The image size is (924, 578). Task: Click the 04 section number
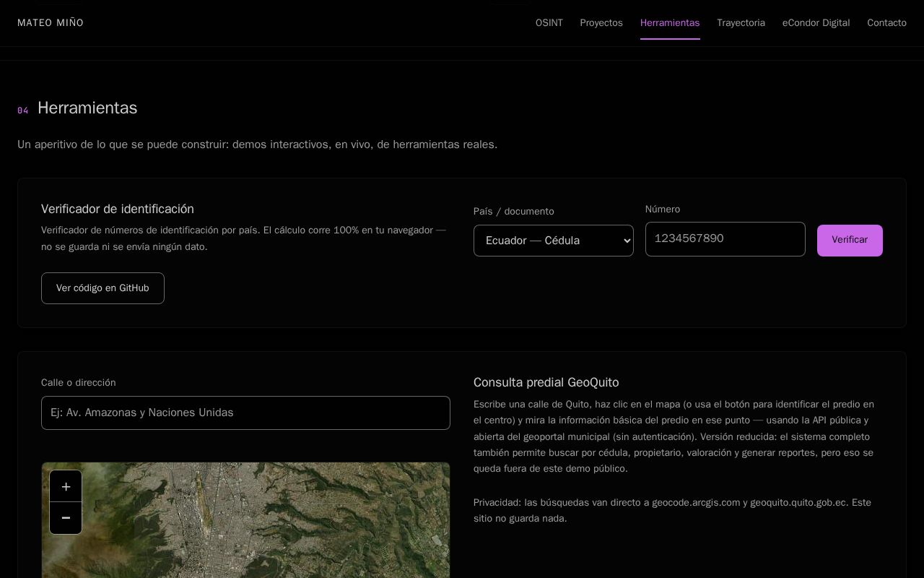point(23,111)
